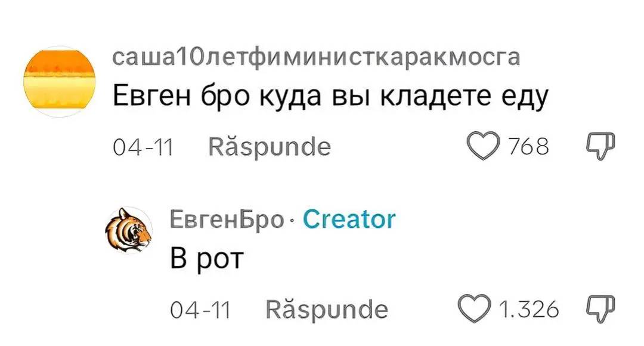The height and width of the screenshot is (346, 644).
Task: Click the 04-11 date on ЕвгенБро's reply
Action: pyautogui.click(x=200, y=310)
